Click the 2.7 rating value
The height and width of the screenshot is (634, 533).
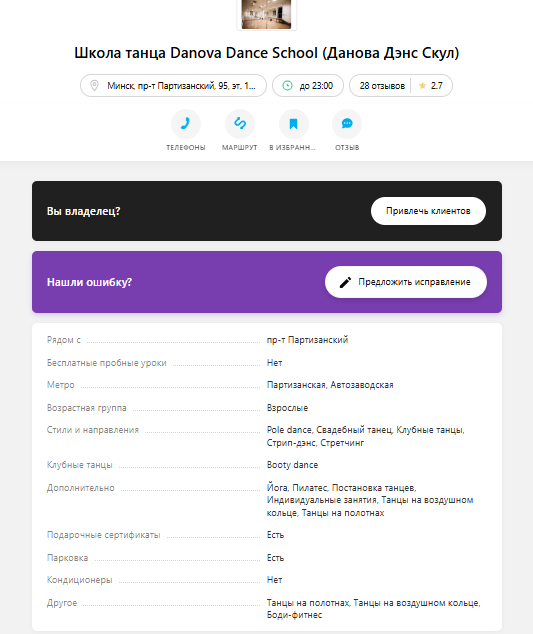point(437,86)
